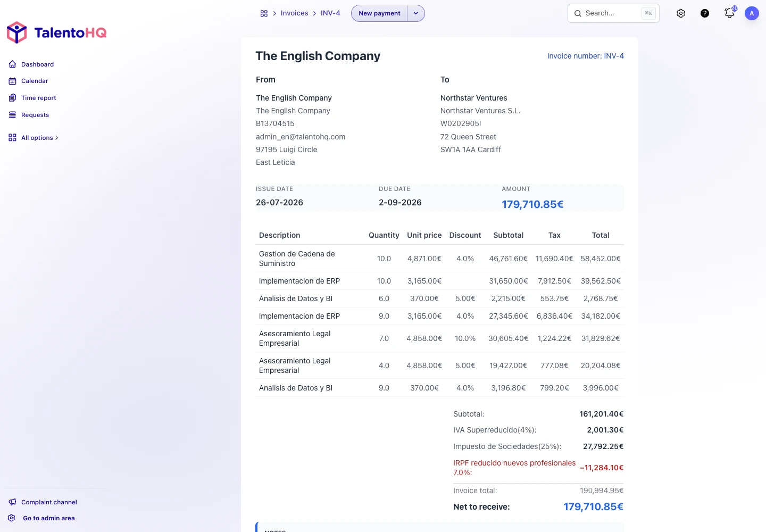The height and width of the screenshot is (532, 766).
Task: Click the TalentoHQ logo
Action: coord(56,32)
